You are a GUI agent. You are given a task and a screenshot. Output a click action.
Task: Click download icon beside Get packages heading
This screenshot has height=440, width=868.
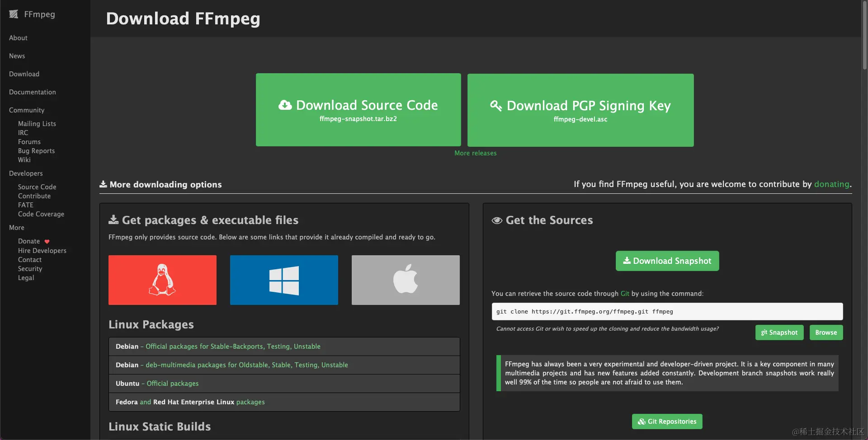point(113,220)
